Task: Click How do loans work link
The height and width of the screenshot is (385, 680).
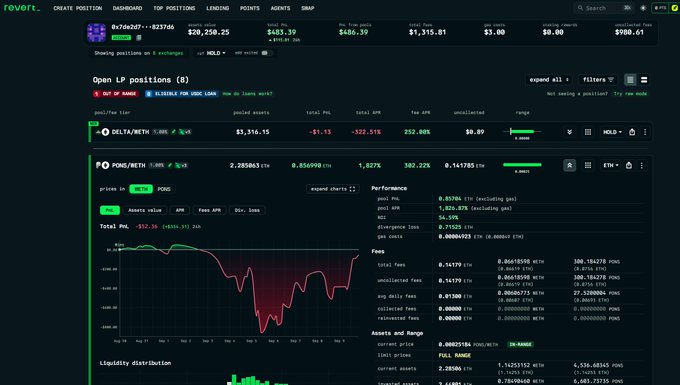Action: click(x=247, y=94)
